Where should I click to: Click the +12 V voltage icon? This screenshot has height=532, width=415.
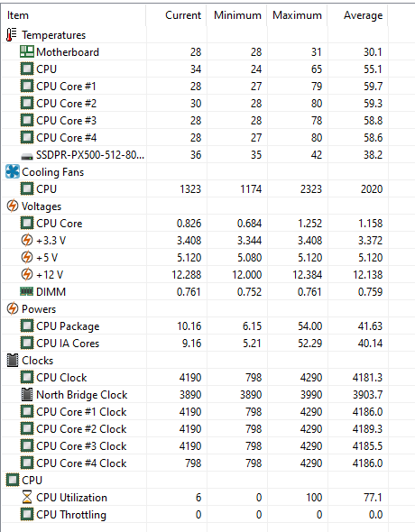click(27, 274)
